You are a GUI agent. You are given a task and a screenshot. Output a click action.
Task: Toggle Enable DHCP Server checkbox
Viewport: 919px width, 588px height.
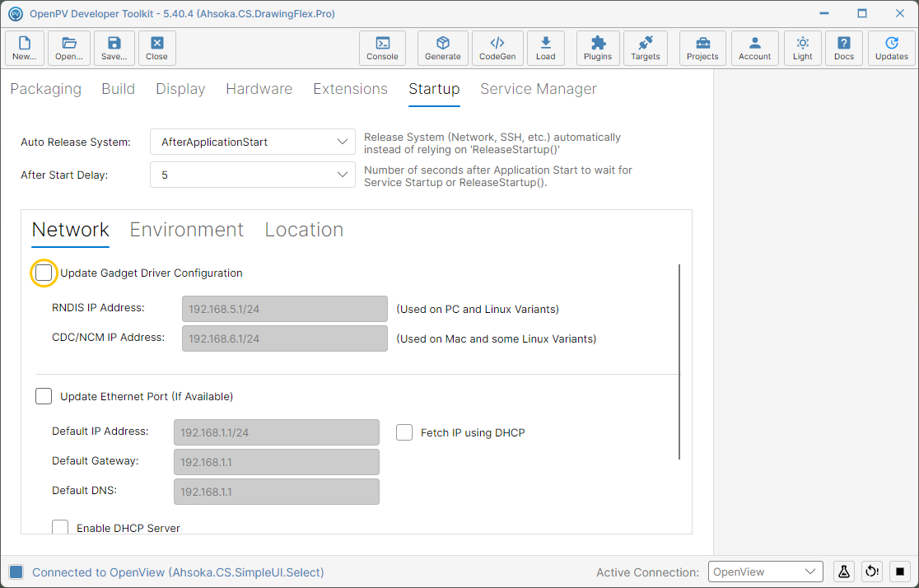click(x=60, y=527)
